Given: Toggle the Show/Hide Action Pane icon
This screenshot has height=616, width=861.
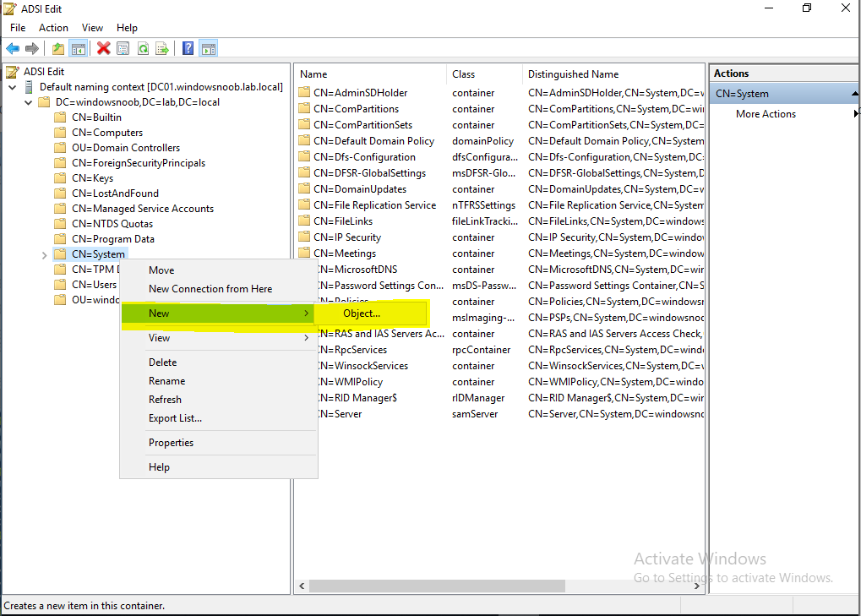Looking at the screenshot, I should [x=209, y=49].
